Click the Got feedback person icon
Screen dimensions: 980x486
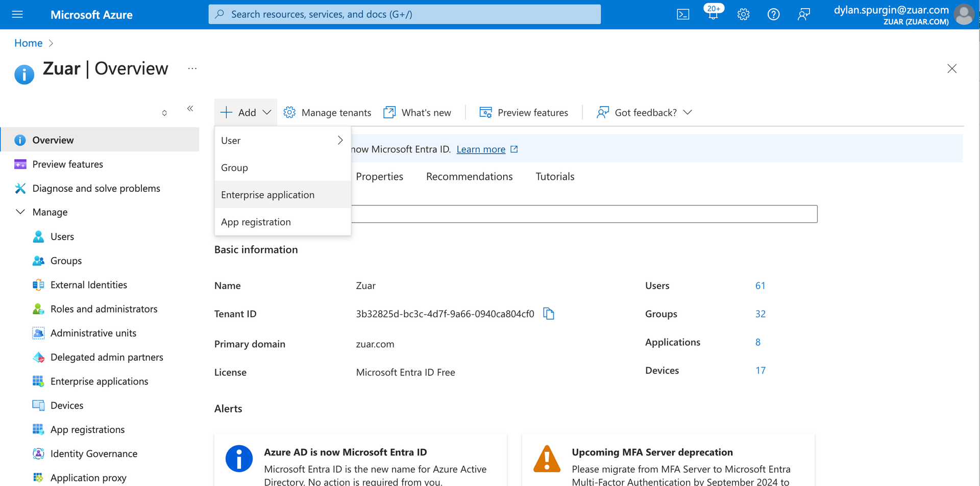pos(603,112)
